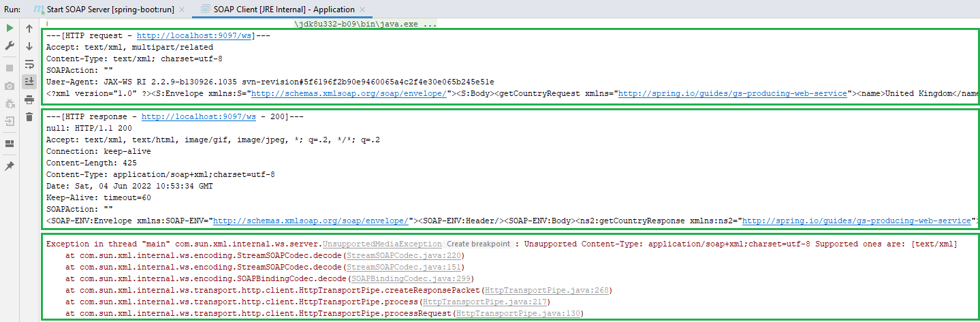Click the greyed bug-with-gear icon in left toolbar

tap(10, 103)
